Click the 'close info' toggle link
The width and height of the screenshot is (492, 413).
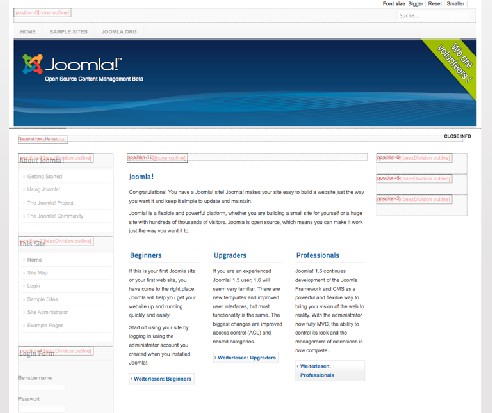point(457,136)
